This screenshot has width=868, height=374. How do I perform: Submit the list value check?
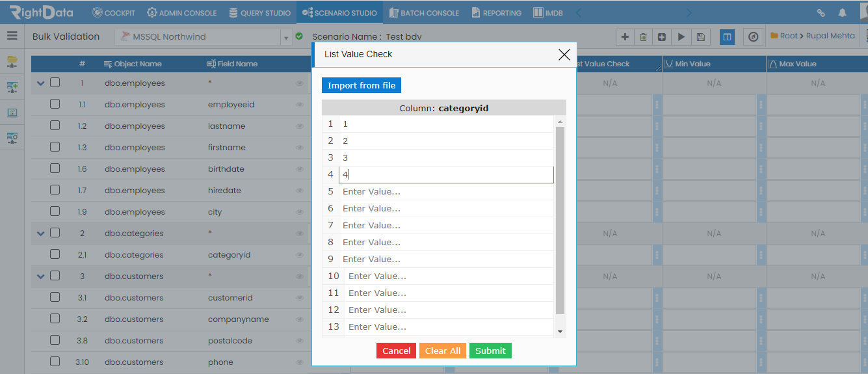pyautogui.click(x=490, y=351)
